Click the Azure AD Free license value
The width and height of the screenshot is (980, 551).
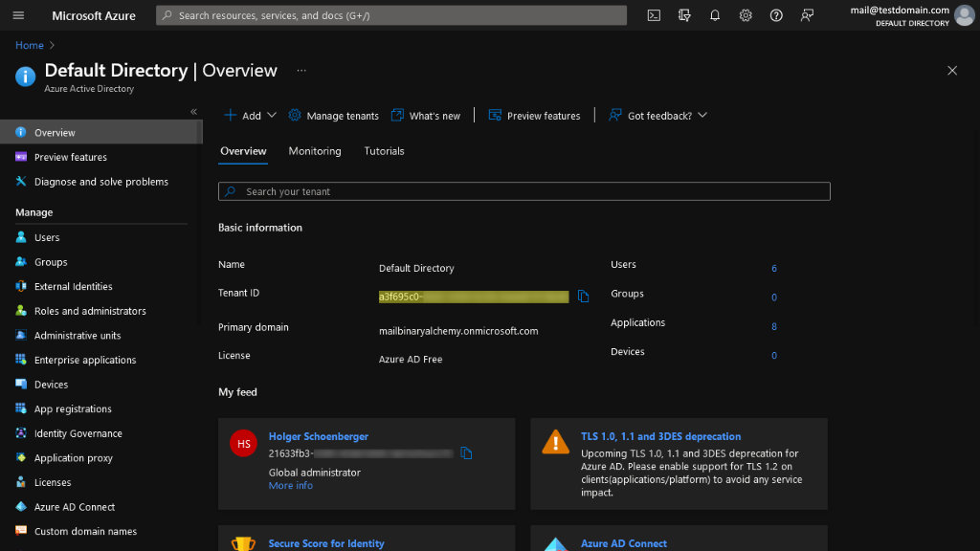pos(410,360)
